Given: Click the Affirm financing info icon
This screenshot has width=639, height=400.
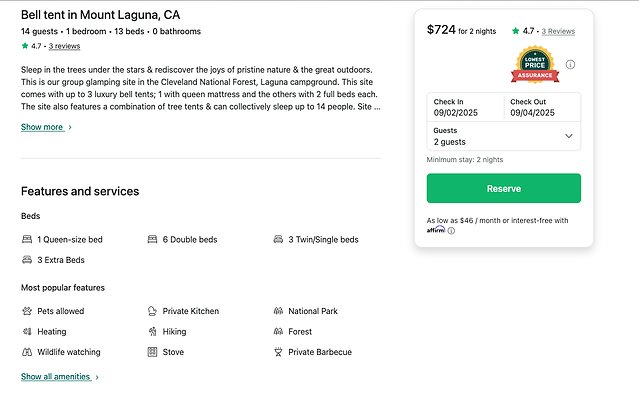Looking at the screenshot, I should click(451, 231).
